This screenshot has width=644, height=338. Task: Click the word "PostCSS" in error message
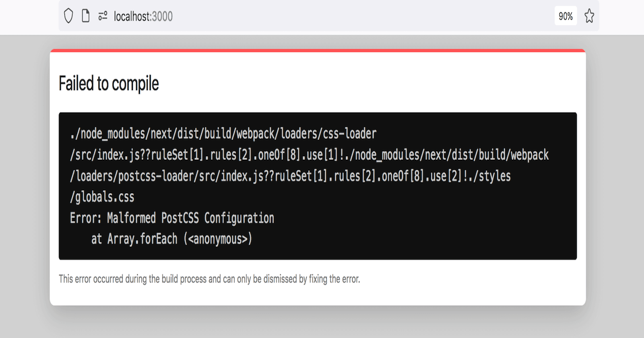coord(180,218)
